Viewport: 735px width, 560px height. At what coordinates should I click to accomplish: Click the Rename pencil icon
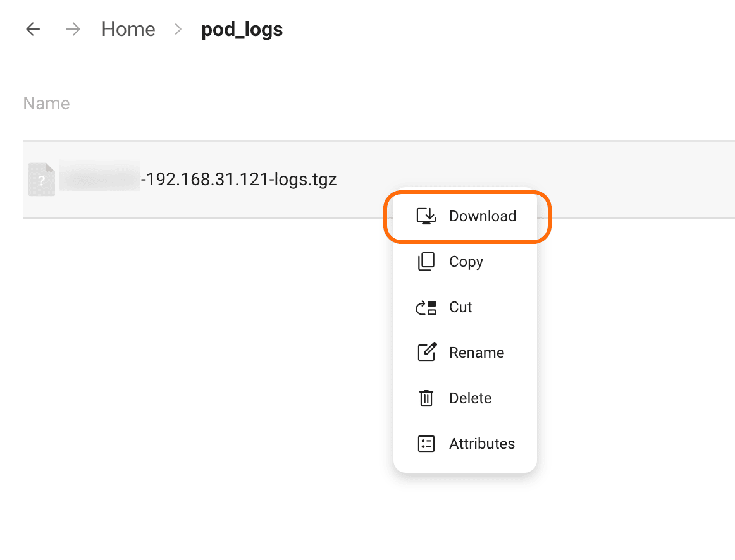coord(428,352)
